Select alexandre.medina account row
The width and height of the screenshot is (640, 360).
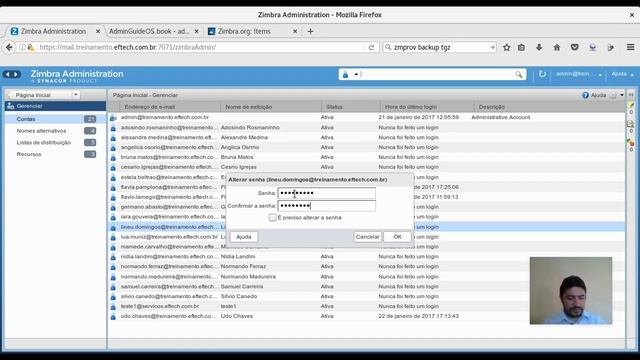pyautogui.click(x=367, y=138)
